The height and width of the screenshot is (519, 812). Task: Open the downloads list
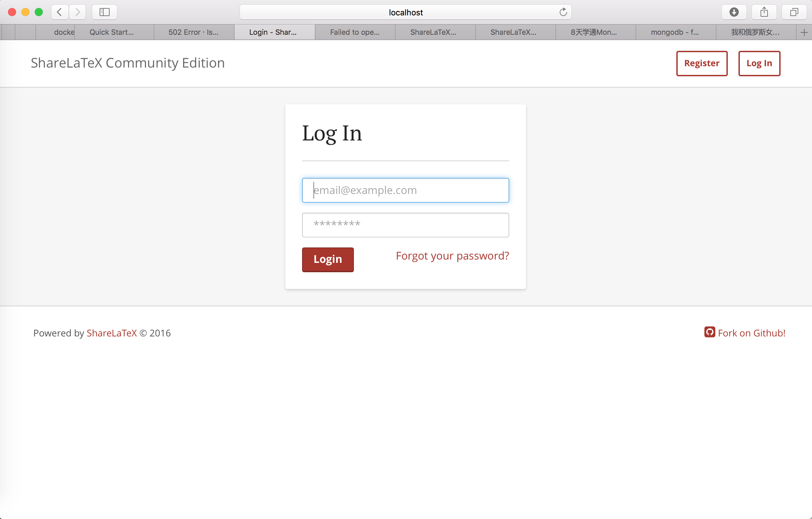[734, 12]
